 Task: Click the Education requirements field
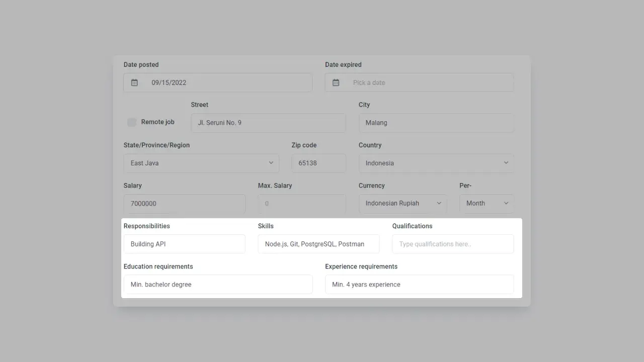pyautogui.click(x=218, y=284)
